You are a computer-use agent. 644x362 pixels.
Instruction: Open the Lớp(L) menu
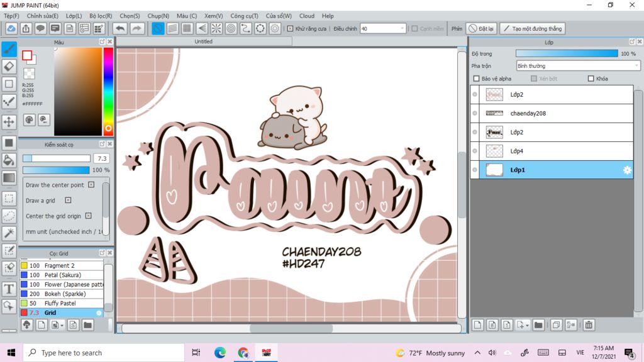[74, 16]
